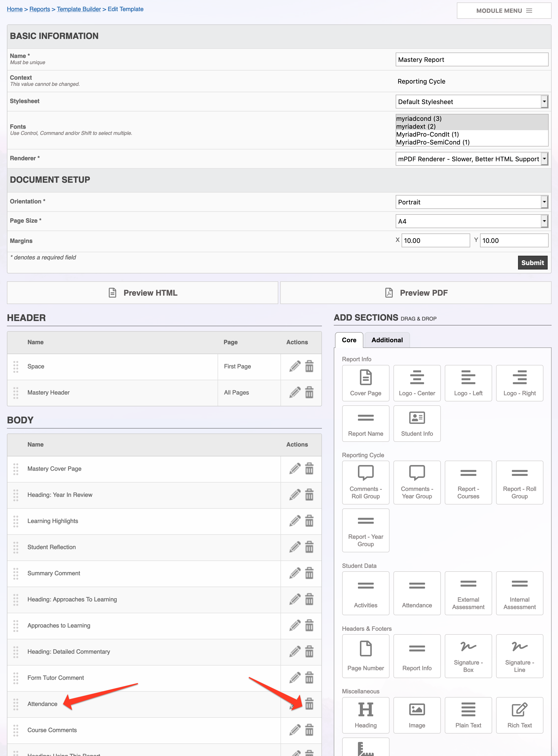Open the Module Menu
The image size is (558, 756).
pos(504,11)
